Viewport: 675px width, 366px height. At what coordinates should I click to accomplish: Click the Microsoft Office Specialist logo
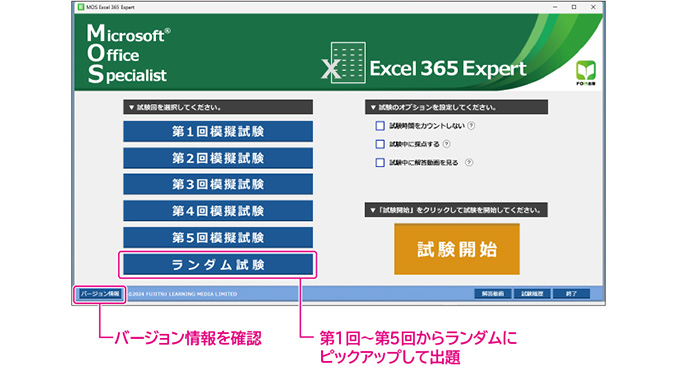(x=128, y=53)
